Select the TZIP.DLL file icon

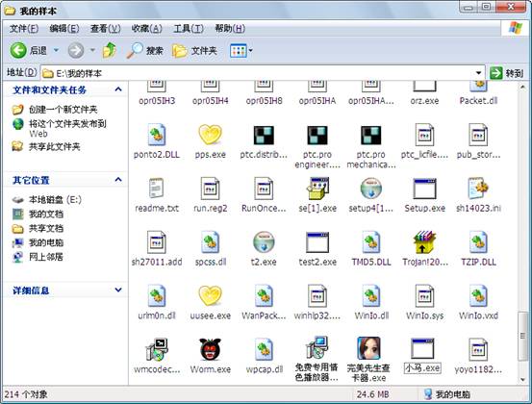coord(478,242)
